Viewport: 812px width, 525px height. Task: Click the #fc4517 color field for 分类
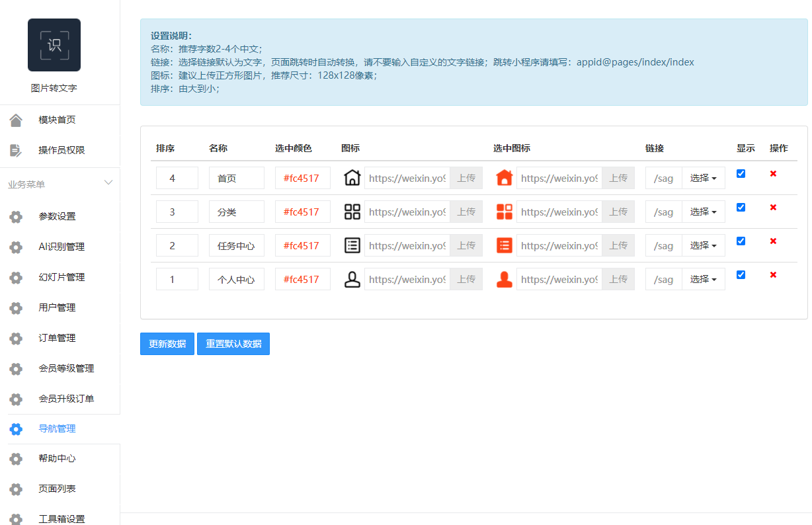tap(303, 212)
